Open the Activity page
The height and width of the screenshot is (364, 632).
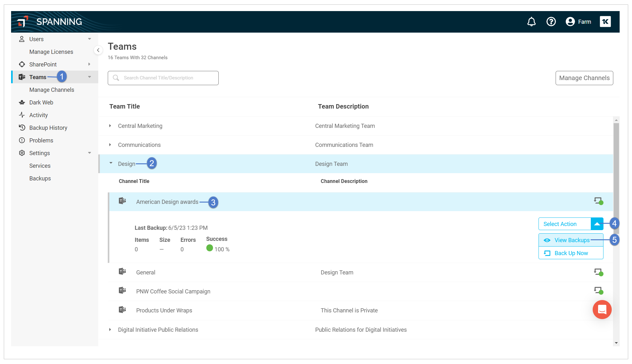point(39,115)
